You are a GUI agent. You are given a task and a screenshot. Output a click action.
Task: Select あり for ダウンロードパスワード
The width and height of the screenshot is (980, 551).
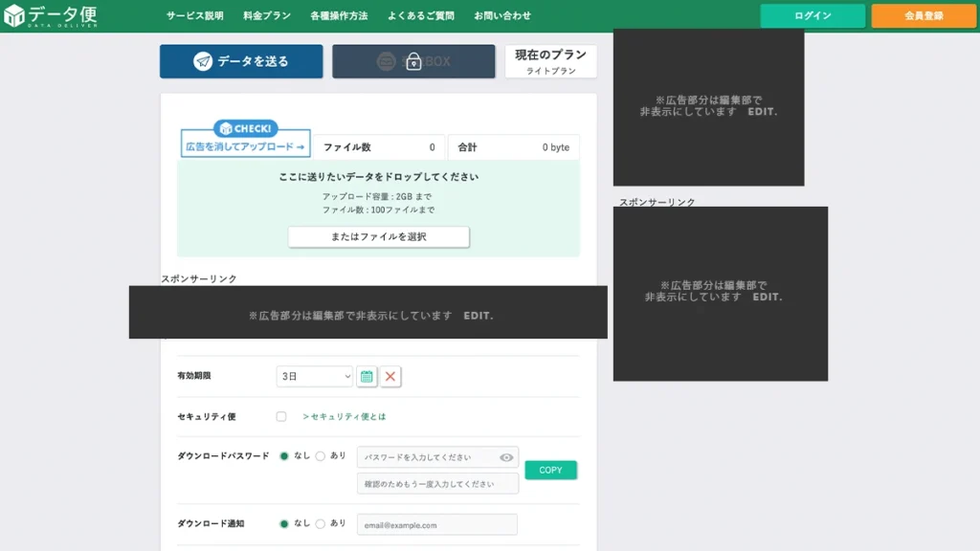pos(321,456)
